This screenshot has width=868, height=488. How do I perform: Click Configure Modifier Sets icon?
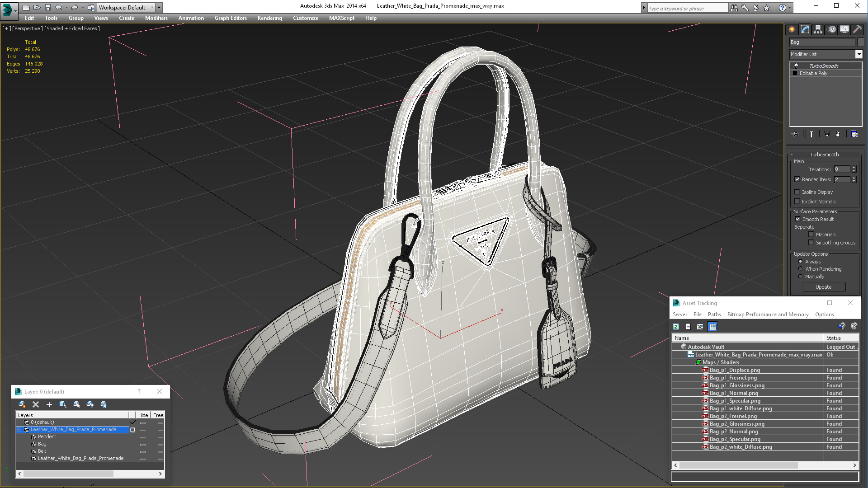pos(854,134)
